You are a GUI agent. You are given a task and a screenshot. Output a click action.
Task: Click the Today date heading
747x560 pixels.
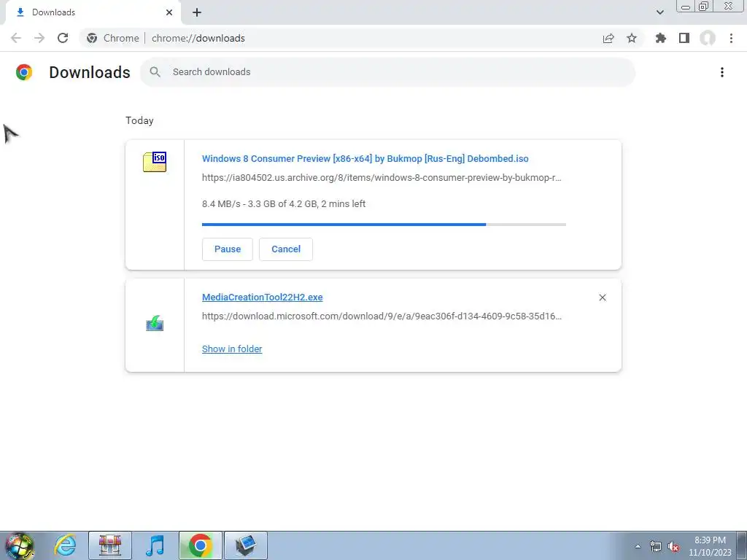(139, 120)
